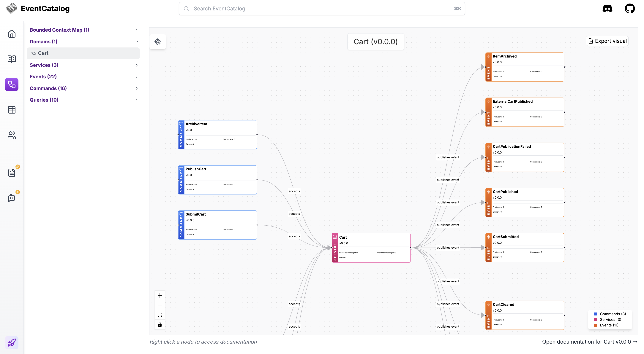This screenshot has width=644, height=354.
Task: Expand the Commands section chevron
Action: coord(137,88)
